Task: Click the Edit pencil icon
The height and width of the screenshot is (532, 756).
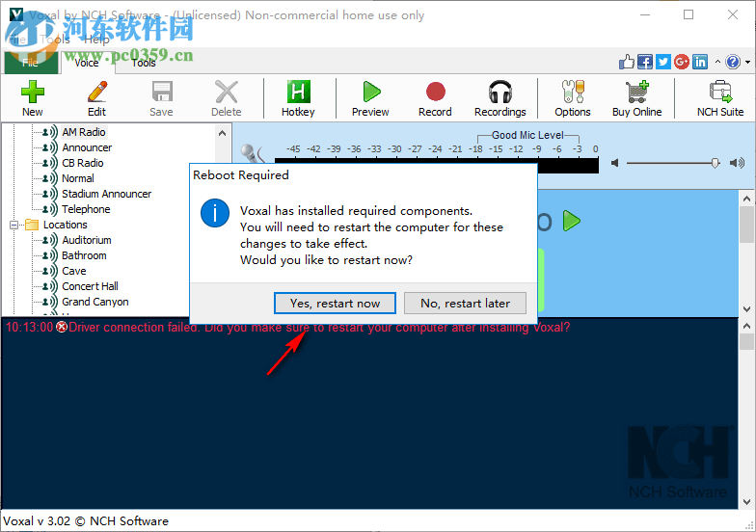Action: (96, 93)
